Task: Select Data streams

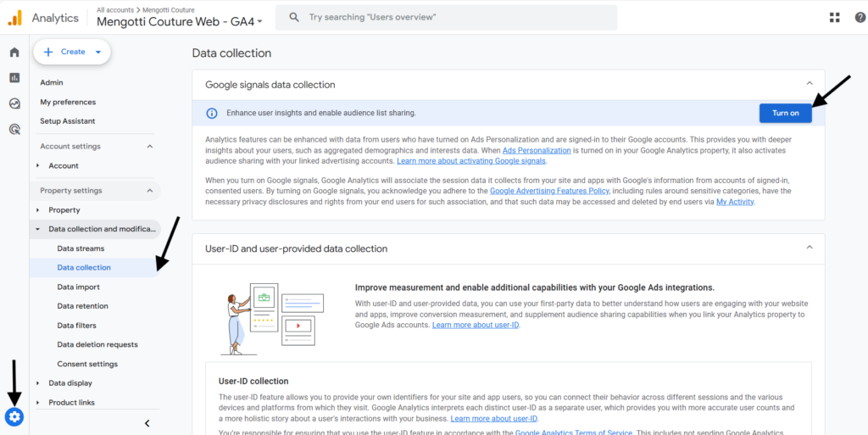Action: tap(81, 248)
